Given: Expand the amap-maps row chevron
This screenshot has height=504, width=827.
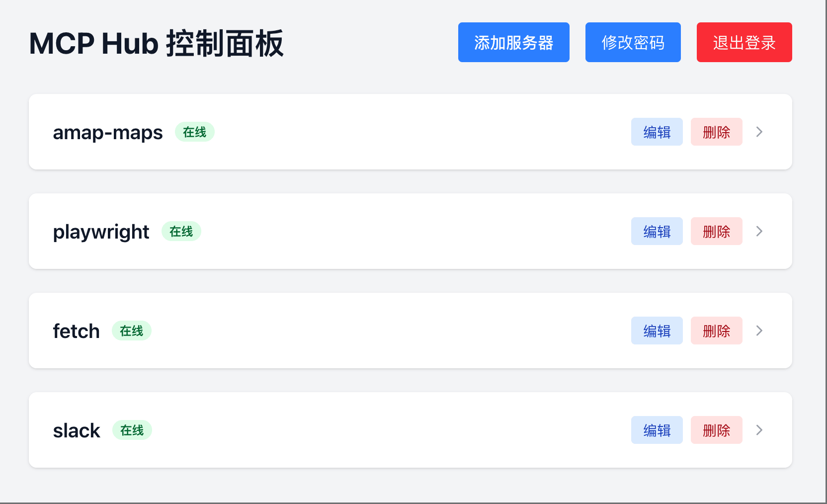Looking at the screenshot, I should [759, 132].
